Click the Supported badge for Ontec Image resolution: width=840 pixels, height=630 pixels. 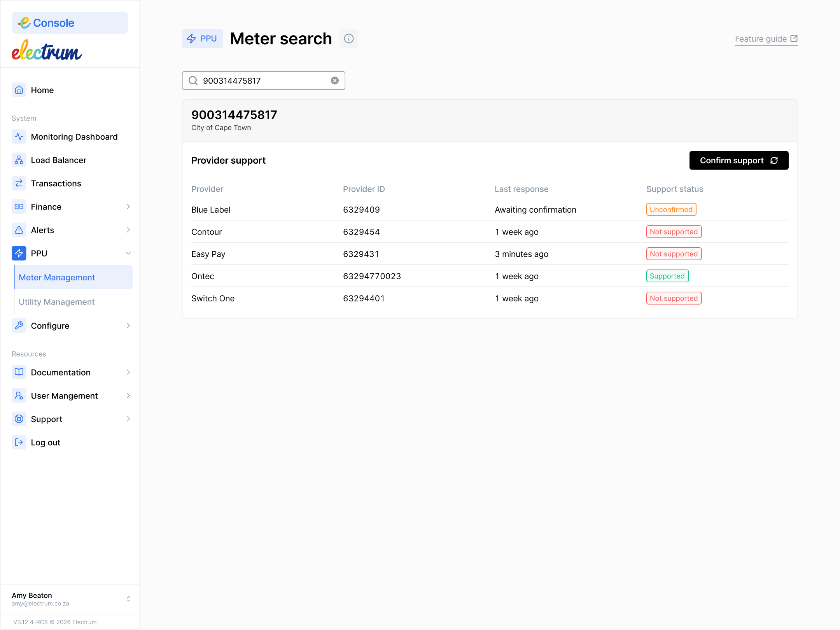[667, 276]
